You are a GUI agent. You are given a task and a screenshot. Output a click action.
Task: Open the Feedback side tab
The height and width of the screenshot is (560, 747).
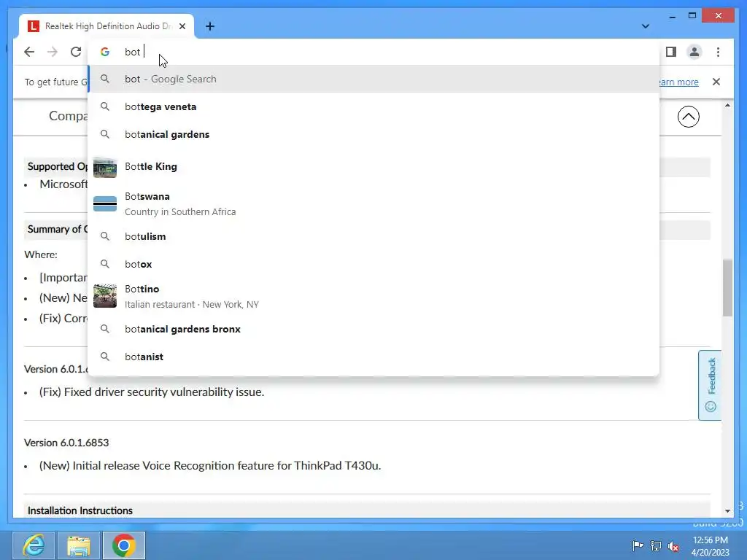tap(710, 385)
